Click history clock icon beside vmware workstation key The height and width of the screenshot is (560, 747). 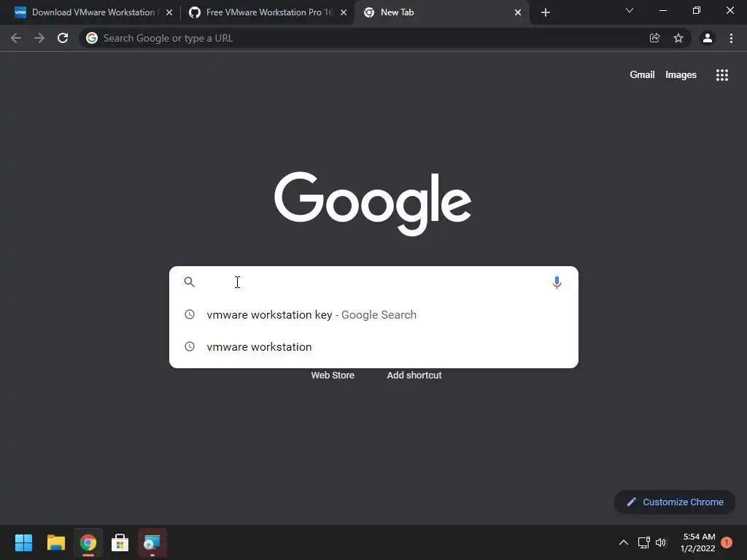[190, 314]
